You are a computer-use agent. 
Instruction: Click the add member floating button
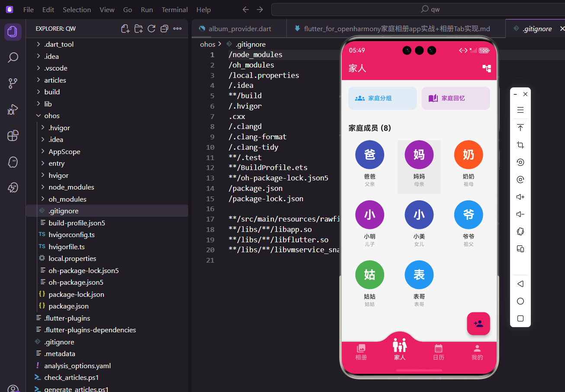[x=478, y=324]
